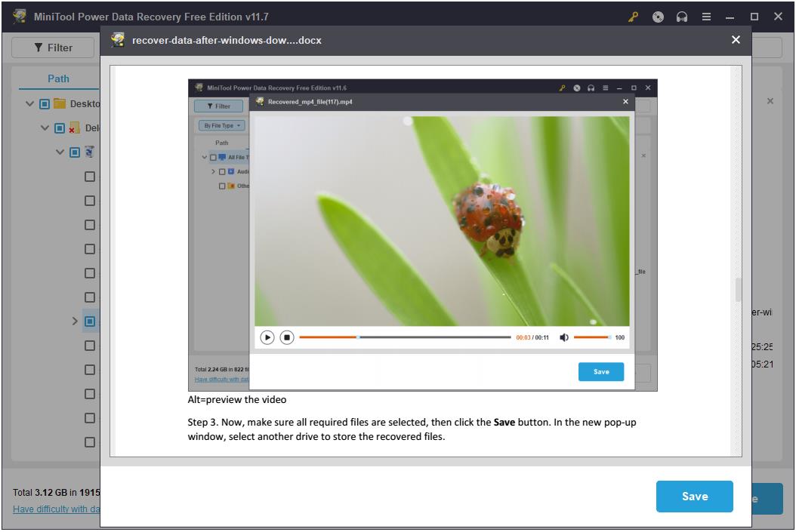Toggle the partially checked box in the highlighted row
796x532 pixels.
click(x=90, y=321)
